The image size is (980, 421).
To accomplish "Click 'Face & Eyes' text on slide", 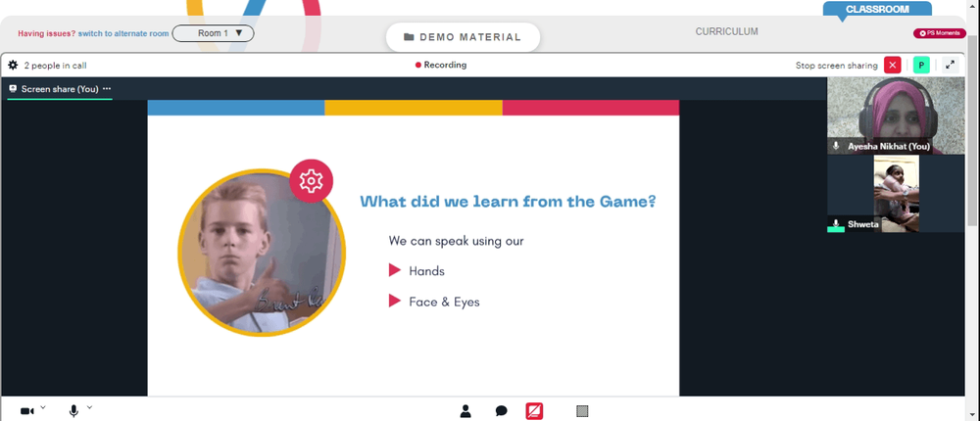I will click(x=444, y=303).
